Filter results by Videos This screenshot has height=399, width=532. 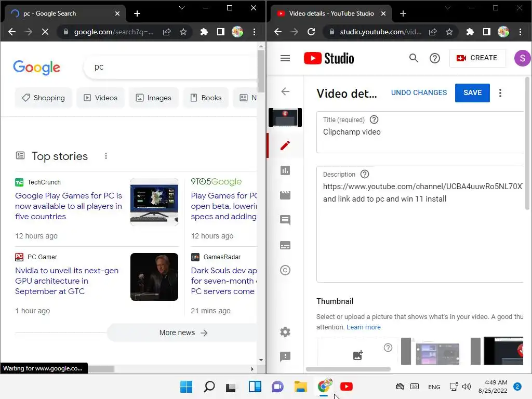click(100, 98)
